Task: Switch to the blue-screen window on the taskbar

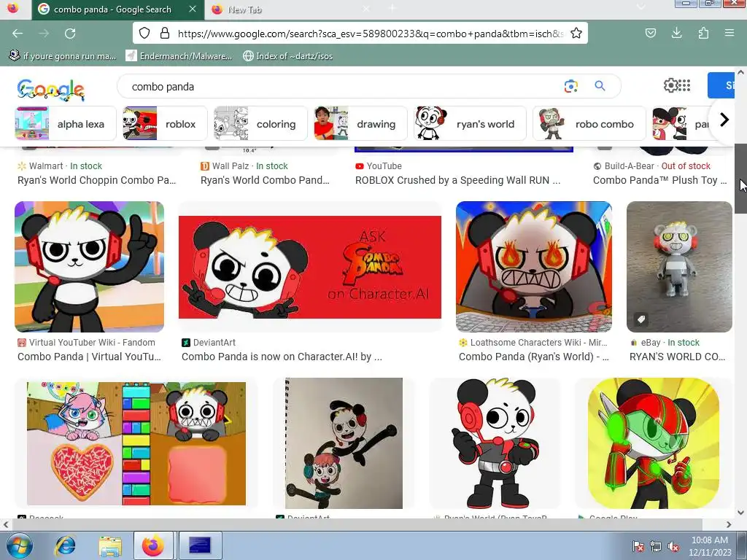Action: pyautogui.click(x=200, y=545)
